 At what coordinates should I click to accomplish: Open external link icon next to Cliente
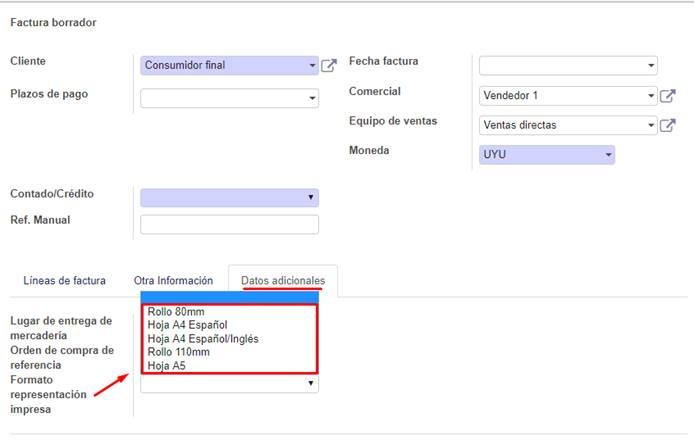tap(328, 66)
